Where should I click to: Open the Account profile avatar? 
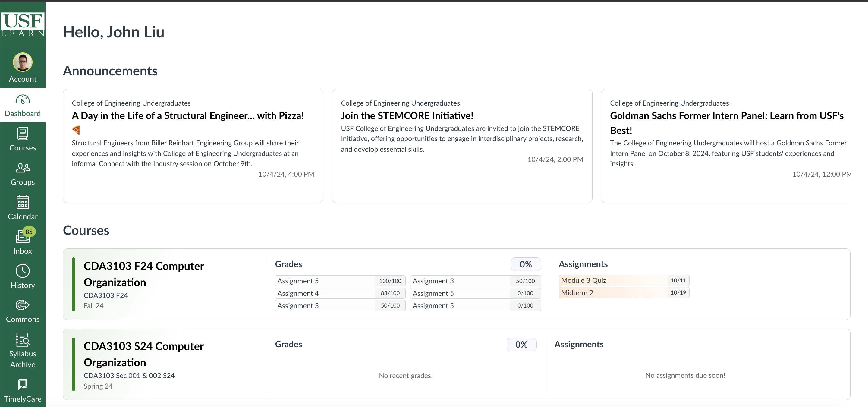coord(23,62)
